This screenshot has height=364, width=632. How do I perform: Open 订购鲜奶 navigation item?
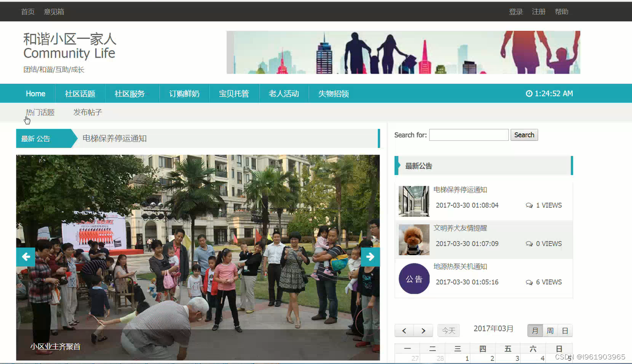click(184, 94)
